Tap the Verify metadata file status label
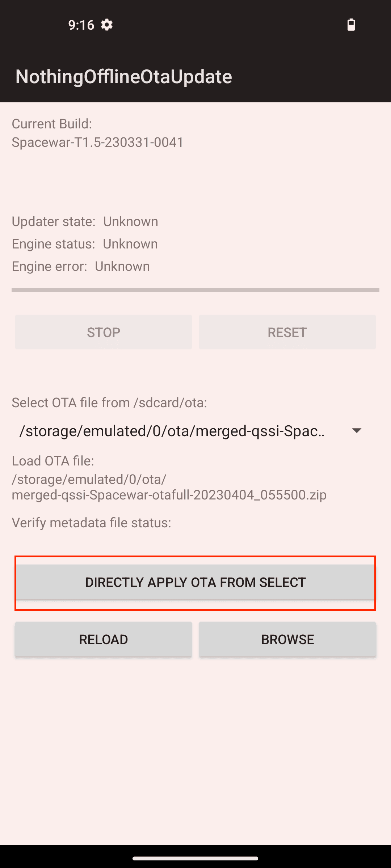This screenshot has width=391, height=868. pyautogui.click(x=92, y=523)
